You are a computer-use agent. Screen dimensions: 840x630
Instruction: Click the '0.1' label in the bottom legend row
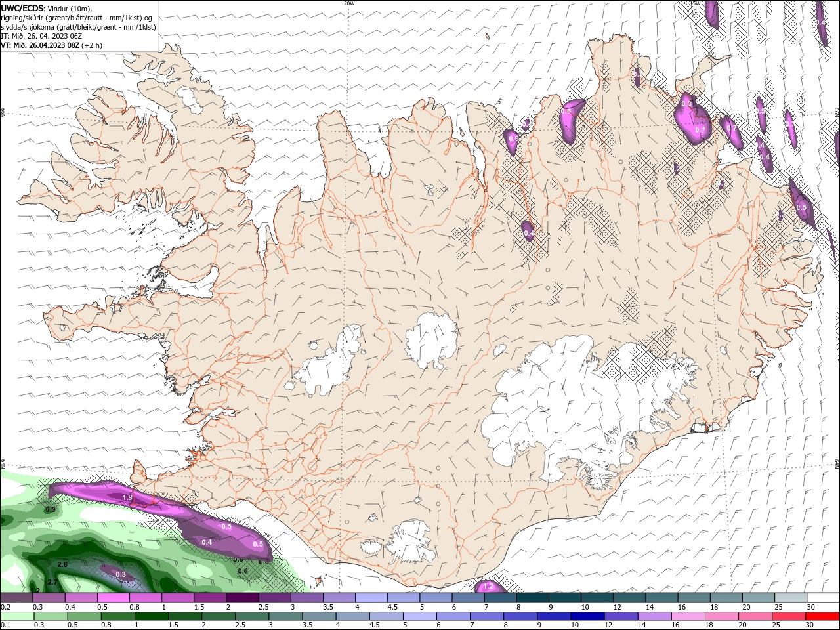coord(5,625)
